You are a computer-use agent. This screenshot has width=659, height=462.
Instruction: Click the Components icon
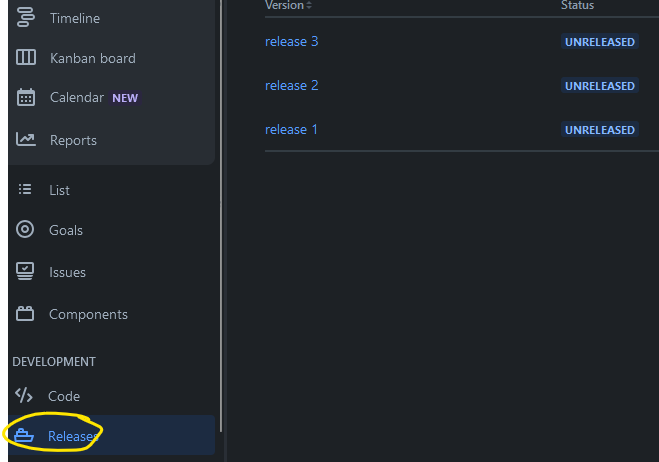26,314
